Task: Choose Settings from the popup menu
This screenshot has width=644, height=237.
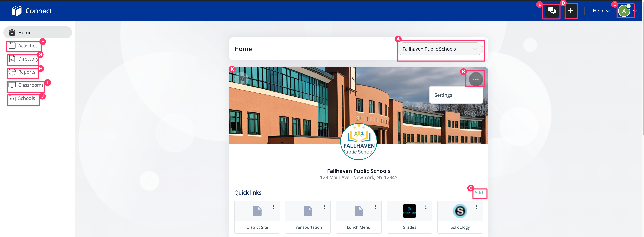Action: click(x=456, y=95)
